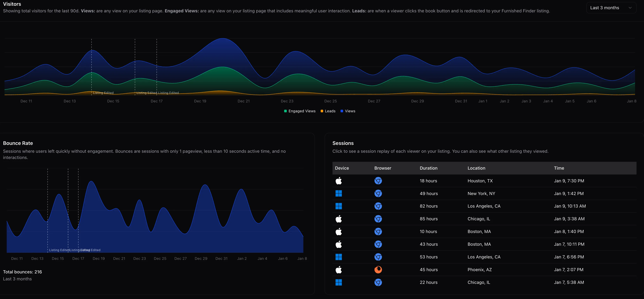Open the session replay for the Phoenix Firefox viewer
The width and height of the screenshot is (644, 299).
point(475,269)
